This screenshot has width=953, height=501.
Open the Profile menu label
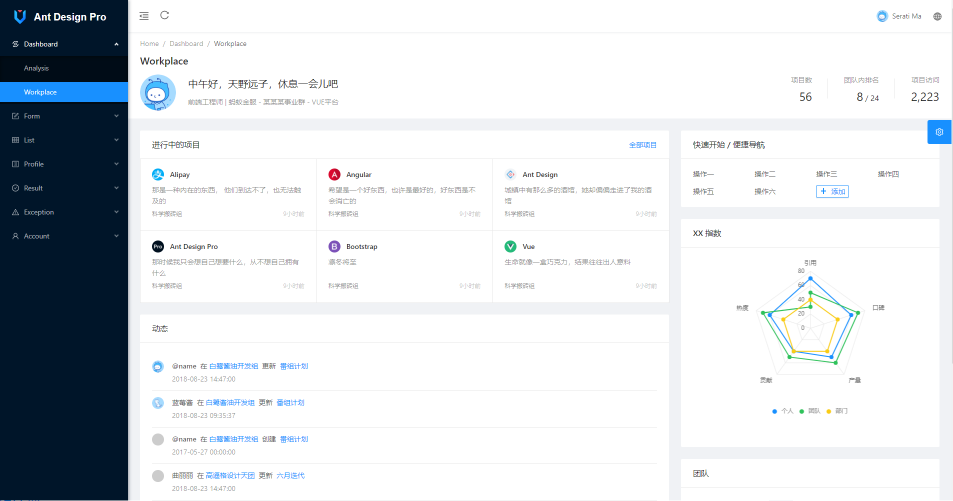(33, 164)
